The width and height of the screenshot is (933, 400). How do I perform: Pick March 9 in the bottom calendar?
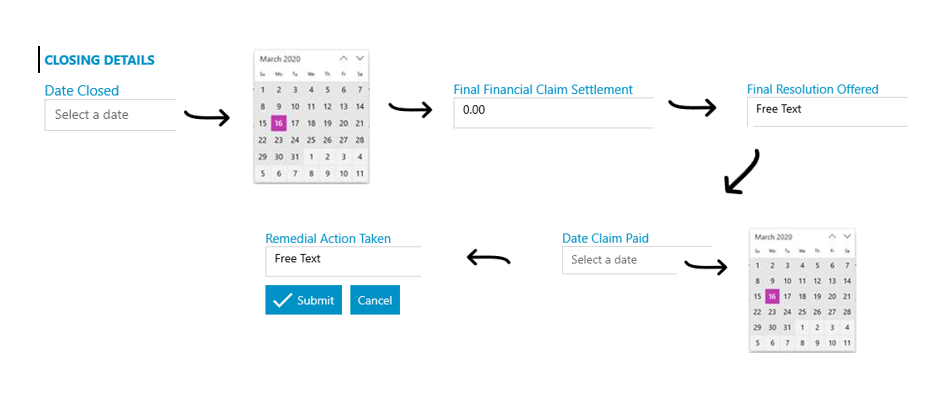click(772, 281)
